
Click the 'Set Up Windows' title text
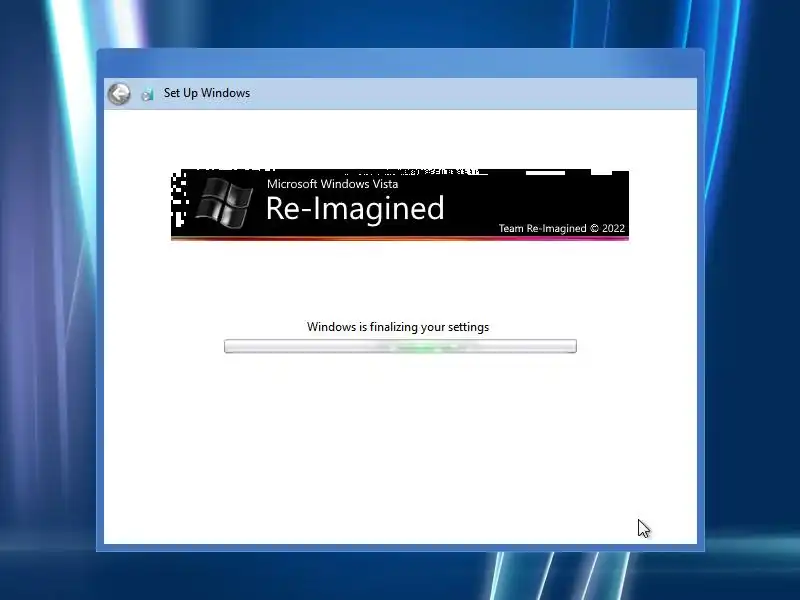(207, 93)
